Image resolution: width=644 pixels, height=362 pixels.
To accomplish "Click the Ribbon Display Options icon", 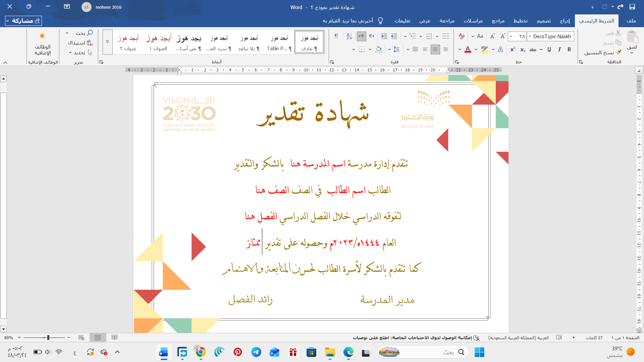I will (x=67, y=7).
